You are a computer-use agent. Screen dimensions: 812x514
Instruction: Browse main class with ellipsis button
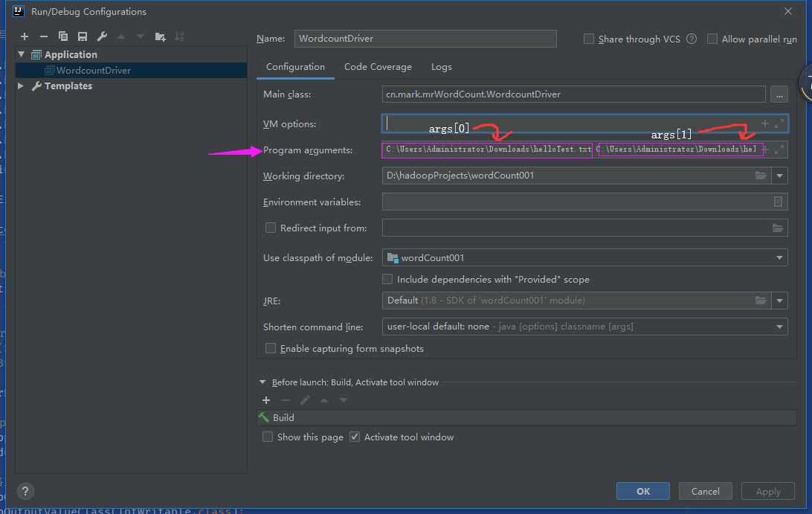coord(779,94)
